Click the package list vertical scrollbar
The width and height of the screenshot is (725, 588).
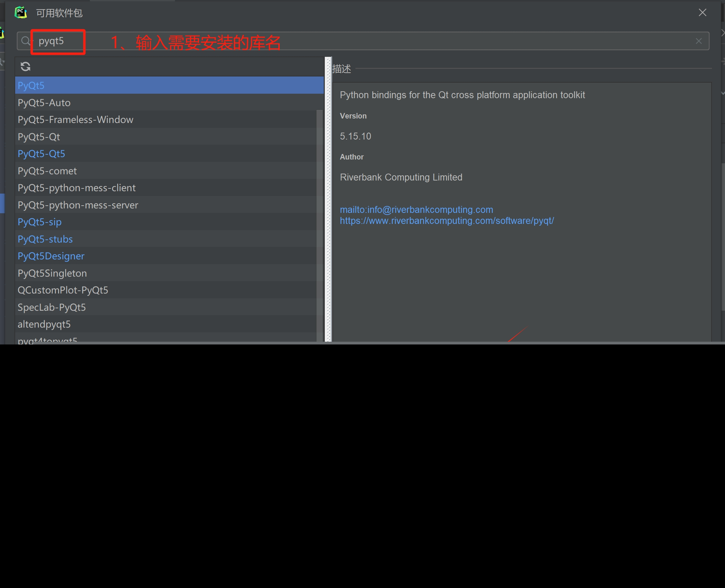pyautogui.click(x=320, y=226)
